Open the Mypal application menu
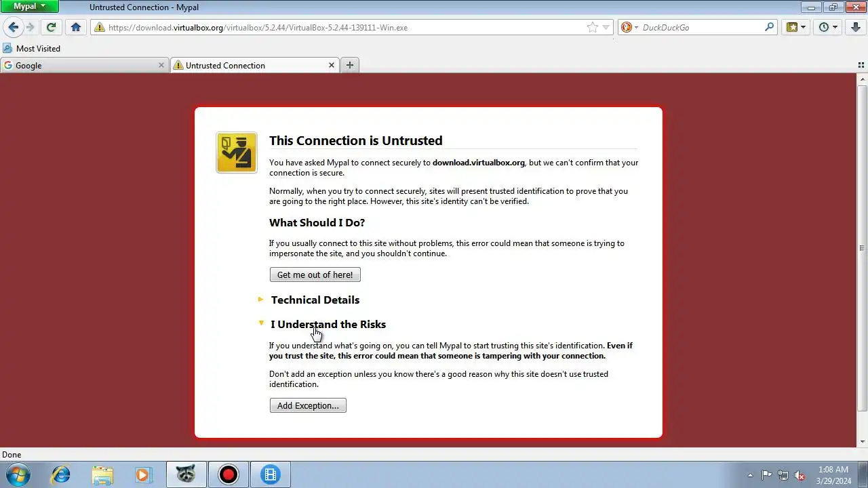This screenshot has height=488, width=868. click(x=29, y=6)
